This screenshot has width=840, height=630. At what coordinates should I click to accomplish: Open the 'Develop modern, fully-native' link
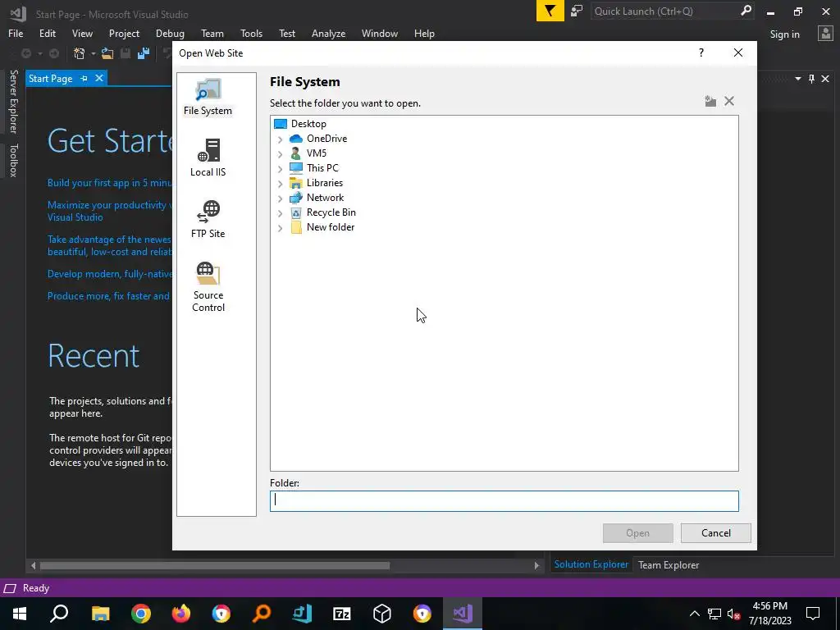[x=109, y=274]
